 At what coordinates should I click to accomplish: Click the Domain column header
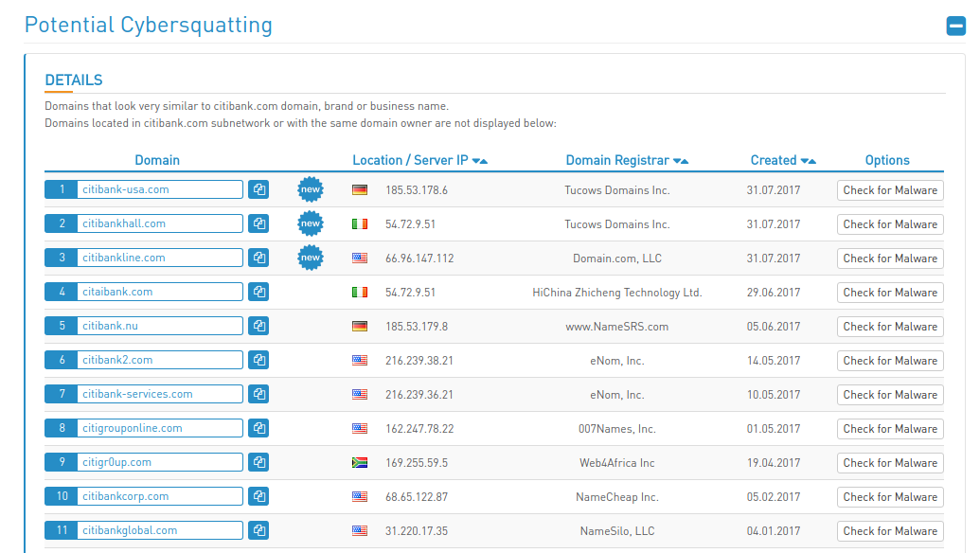click(x=157, y=161)
